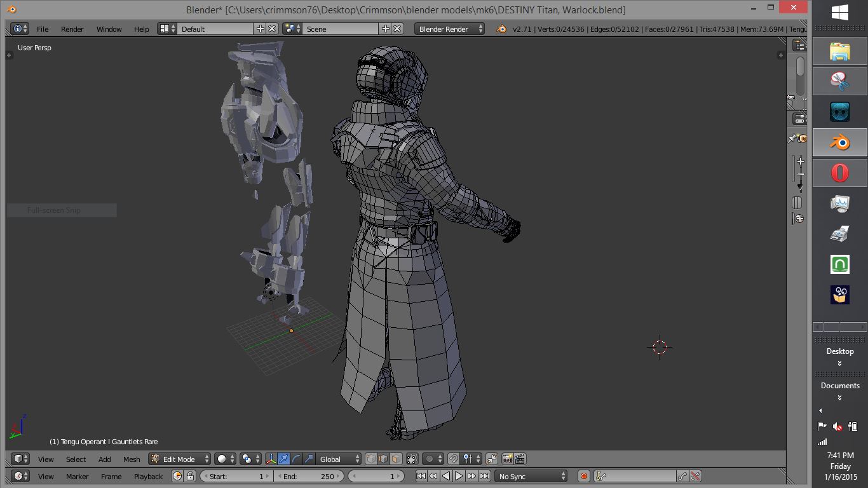868x488 pixels.
Task: Click the OpenGL render camera icon
Action: point(507,459)
